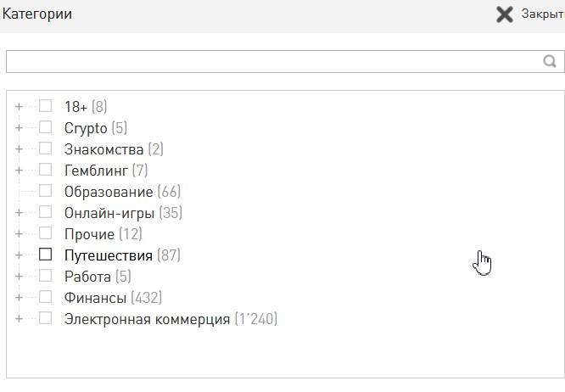Check the 18+ category checkbox

(x=46, y=106)
